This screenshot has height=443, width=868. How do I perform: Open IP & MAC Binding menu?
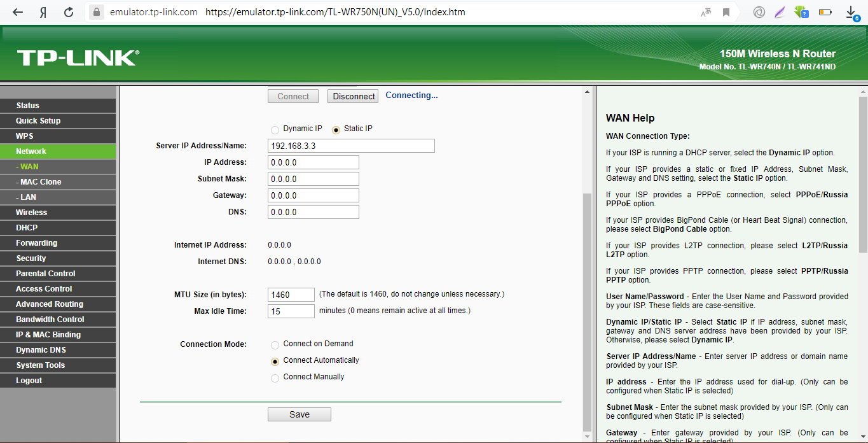[x=58, y=335]
